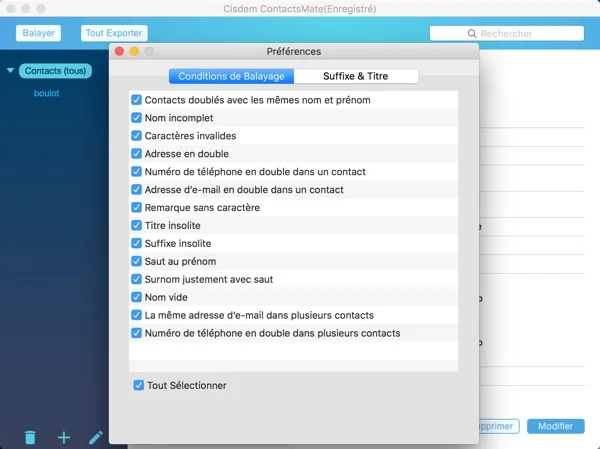Toggle the Nom vide checkbox
This screenshot has height=449, width=600.
136,297
